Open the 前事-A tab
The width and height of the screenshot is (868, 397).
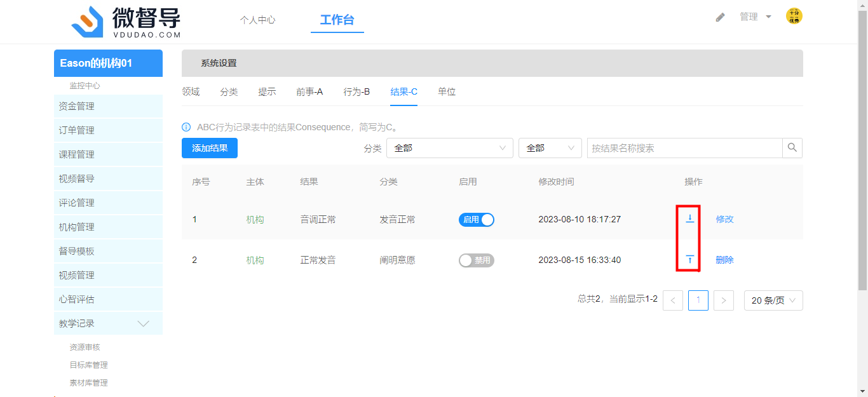tap(309, 92)
